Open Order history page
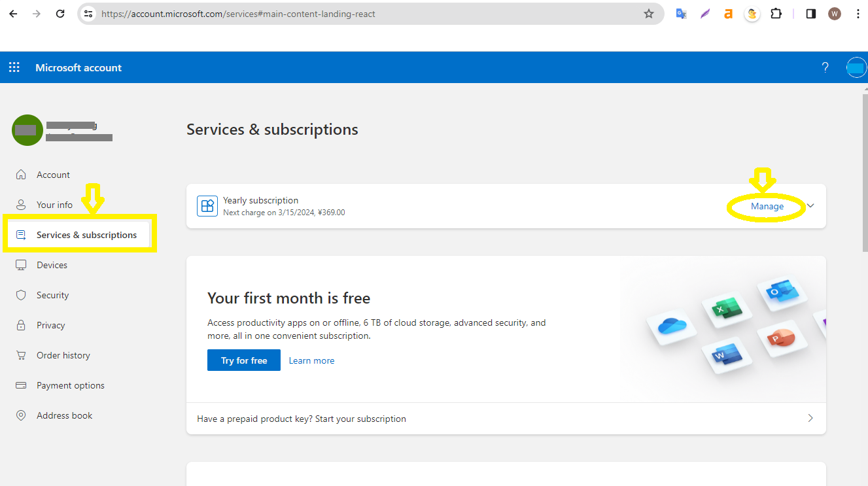The image size is (868, 486). (x=63, y=355)
